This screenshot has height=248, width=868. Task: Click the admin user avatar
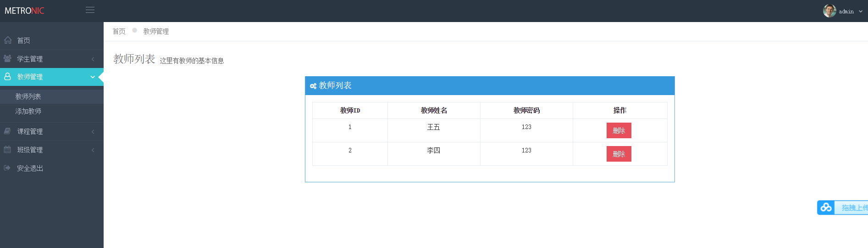(x=829, y=11)
